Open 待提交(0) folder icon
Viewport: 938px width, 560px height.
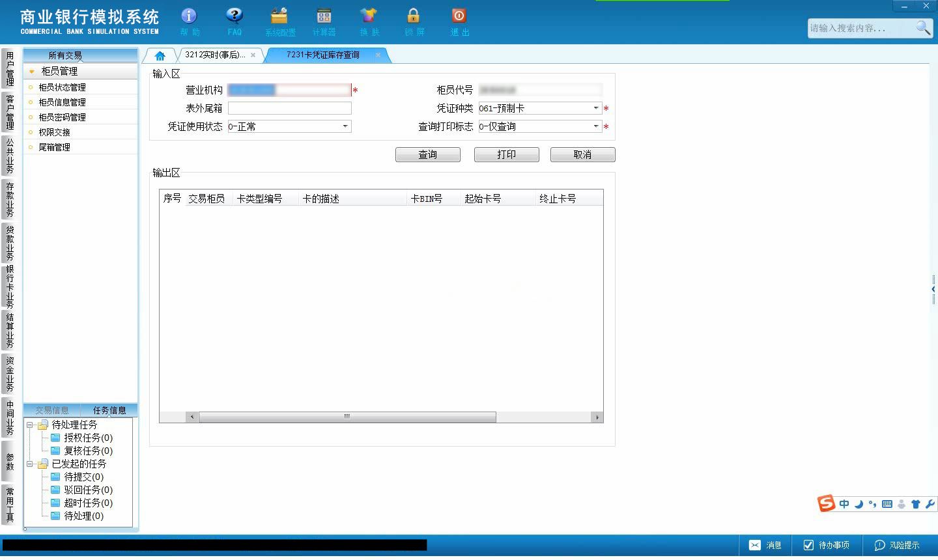tap(55, 477)
